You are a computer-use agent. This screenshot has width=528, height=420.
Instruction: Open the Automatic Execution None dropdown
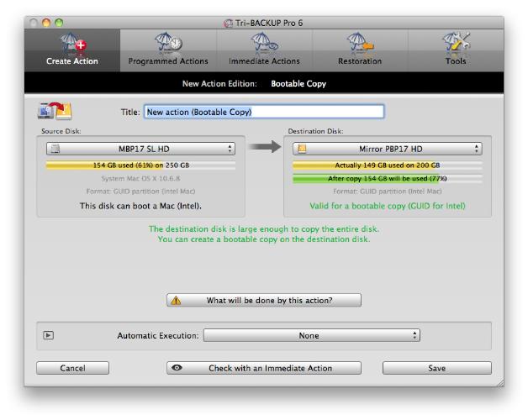point(311,335)
